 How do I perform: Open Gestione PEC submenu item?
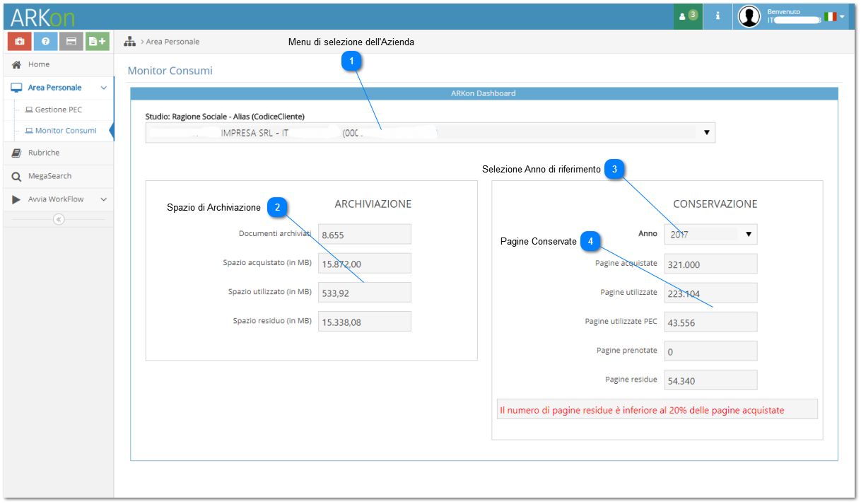coord(59,110)
